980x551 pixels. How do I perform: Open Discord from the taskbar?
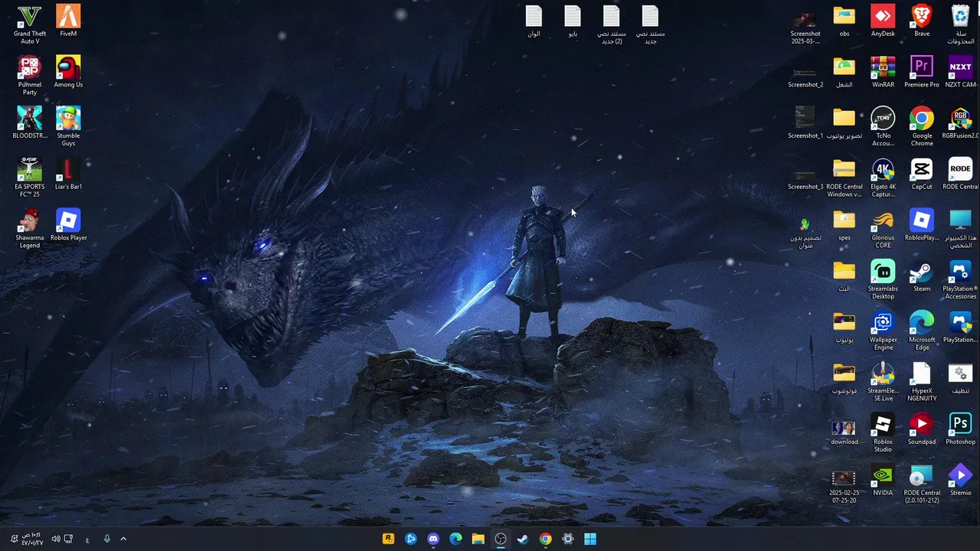433,539
